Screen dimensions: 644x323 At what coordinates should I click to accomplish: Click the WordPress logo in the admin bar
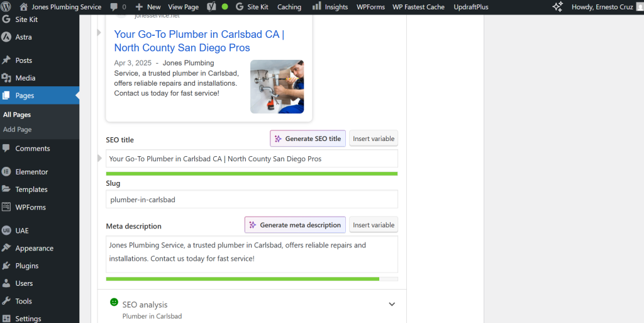pyautogui.click(x=6, y=7)
